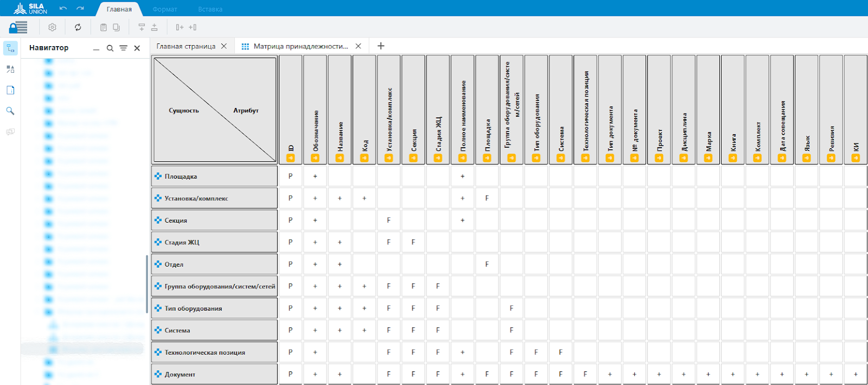
Task: Open the Главная страница document tab
Action: [x=186, y=46]
